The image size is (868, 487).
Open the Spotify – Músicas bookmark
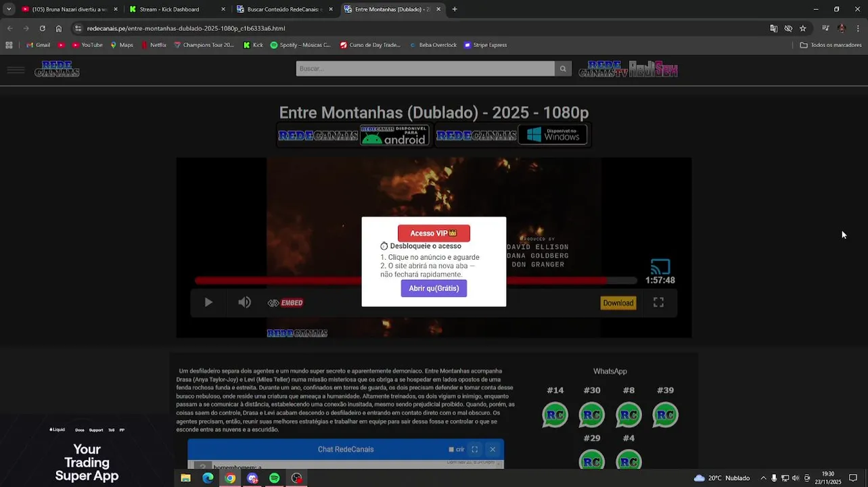pyautogui.click(x=300, y=45)
